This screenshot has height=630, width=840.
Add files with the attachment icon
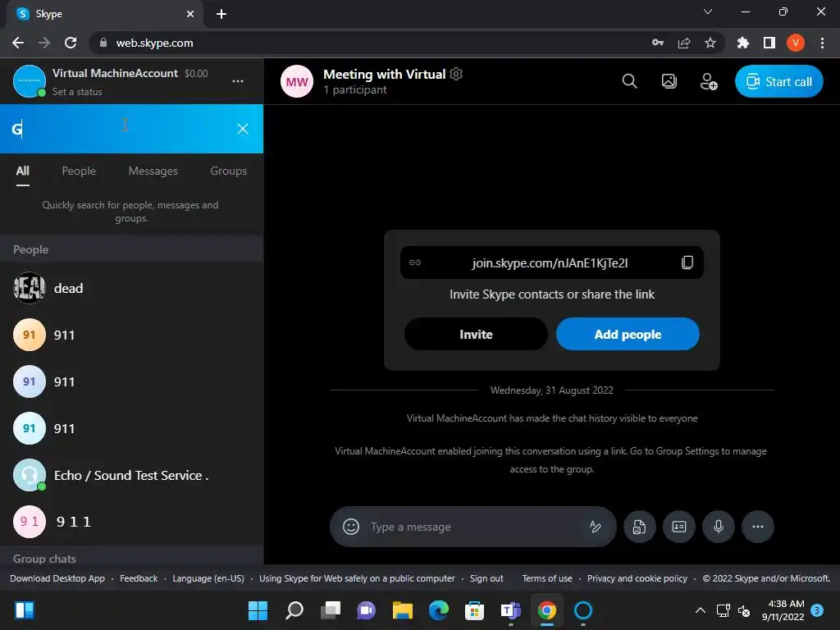click(x=639, y=527)
